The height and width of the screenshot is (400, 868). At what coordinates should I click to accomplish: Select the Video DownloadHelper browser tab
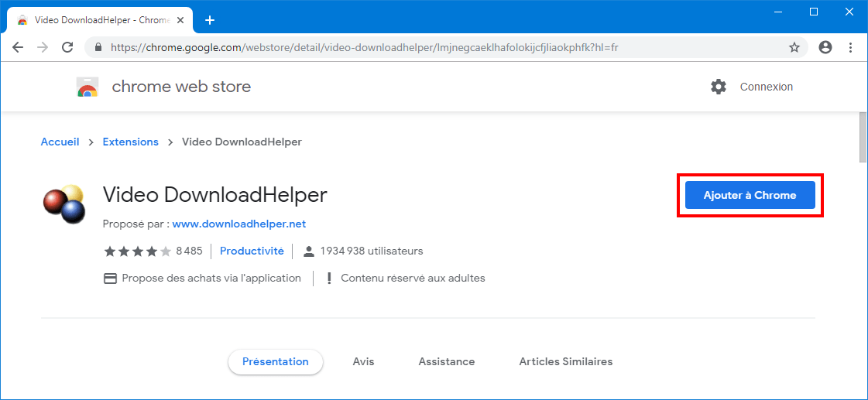click(101, 20)
